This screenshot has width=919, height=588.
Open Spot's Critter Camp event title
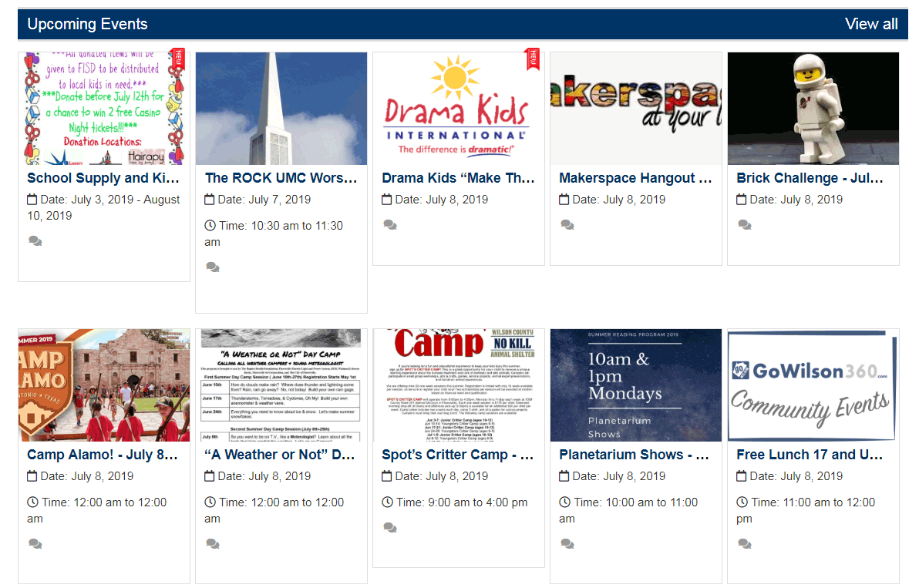458,455
